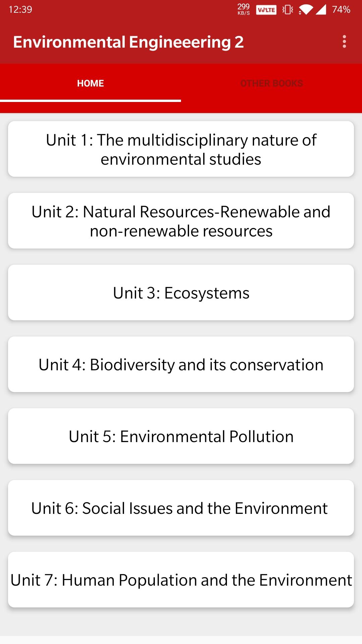362x644 pixels.
Task: Switch to the Other Books tab
Action: (271, 83)
